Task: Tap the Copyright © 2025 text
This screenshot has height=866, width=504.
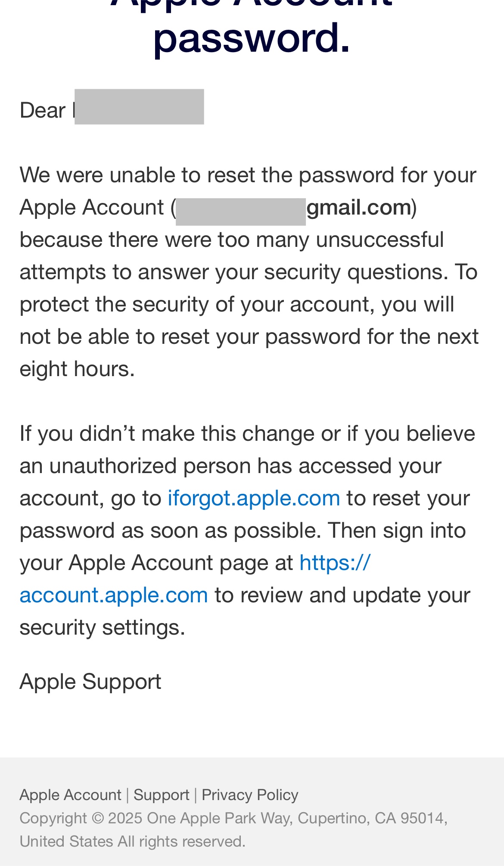Action: tap(81, 818)
